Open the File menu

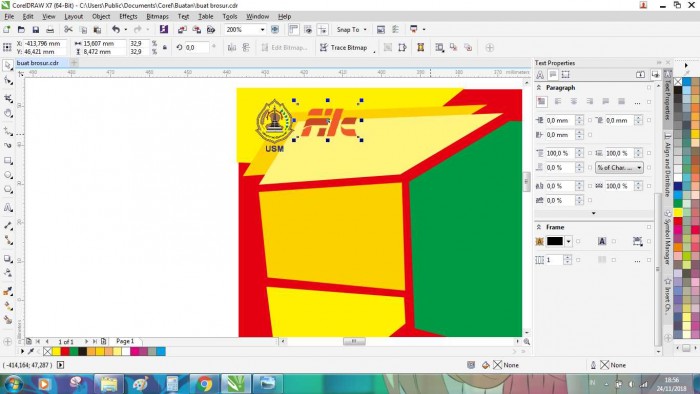pyautogui.click(x=9, y=17)
